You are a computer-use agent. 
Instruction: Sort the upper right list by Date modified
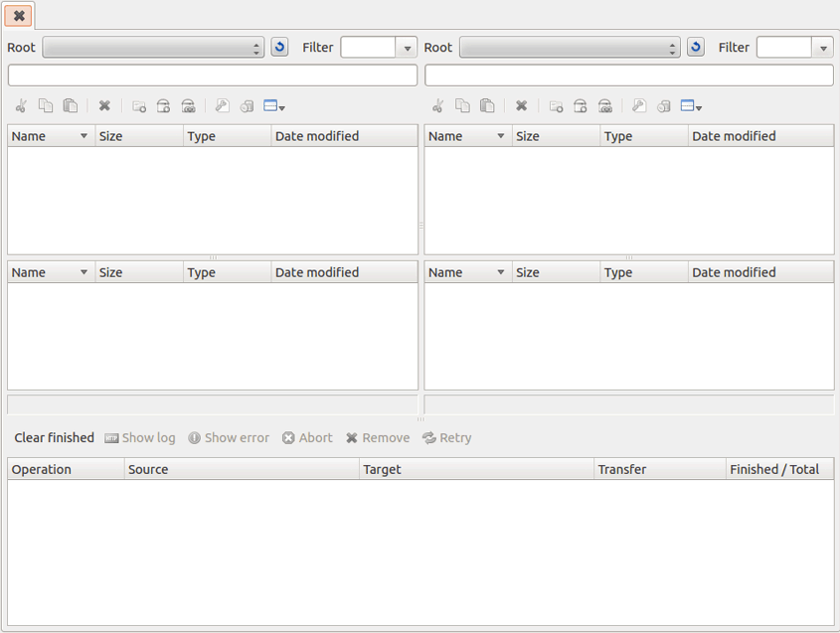(759, 136)
